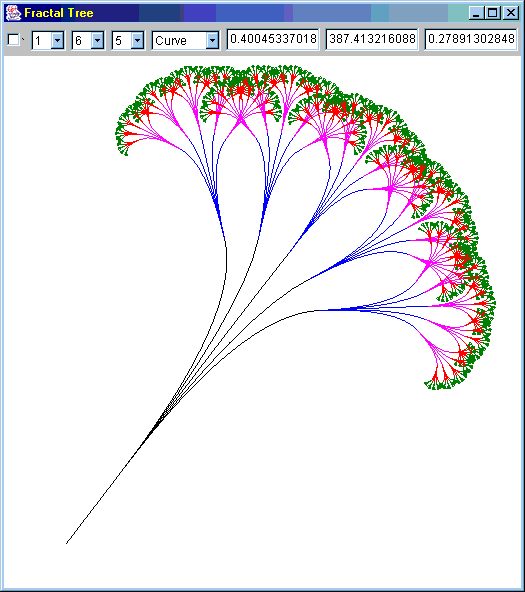The width and height of the screenshot is (525, 592).
Task: Click the Fractal Tree title text
Action: tap(59, 13)
